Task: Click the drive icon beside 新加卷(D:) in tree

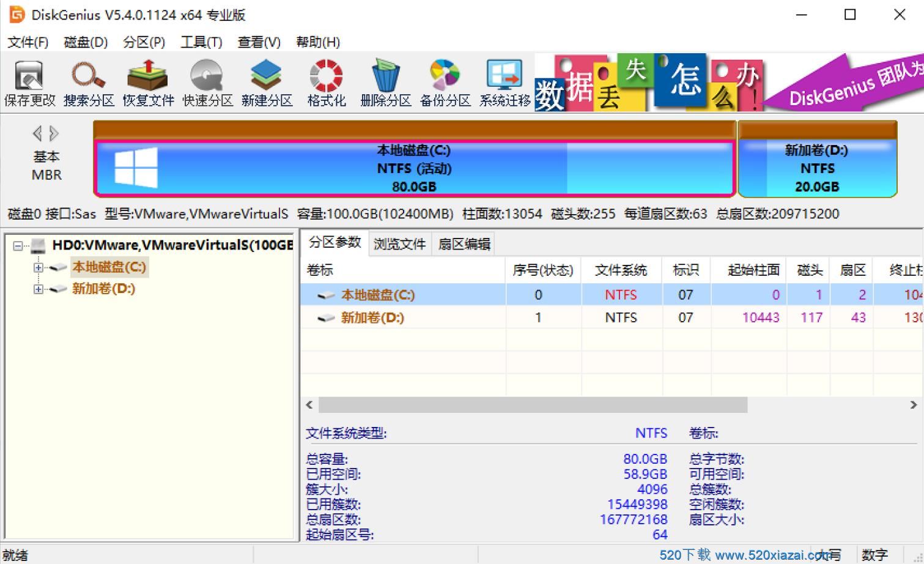Action: click(59, 289)
